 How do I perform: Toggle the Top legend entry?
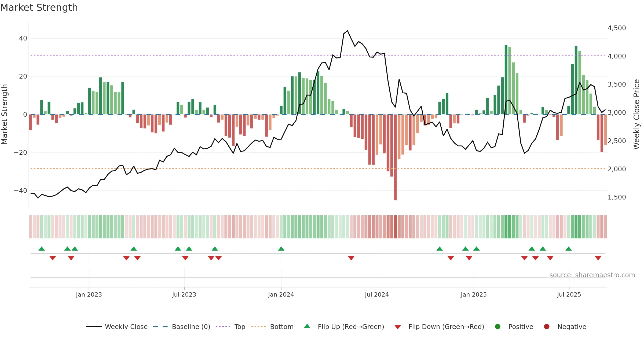pyautogui.click(x=230, y=327)
